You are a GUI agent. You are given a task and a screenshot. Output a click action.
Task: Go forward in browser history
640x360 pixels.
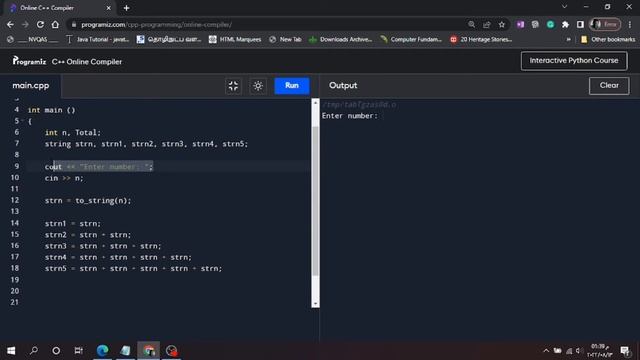click(25, 24)
